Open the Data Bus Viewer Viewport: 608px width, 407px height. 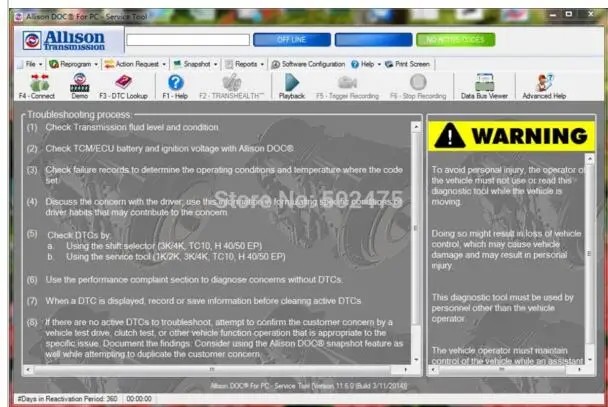pyautogui.click(x=484, y=86)
